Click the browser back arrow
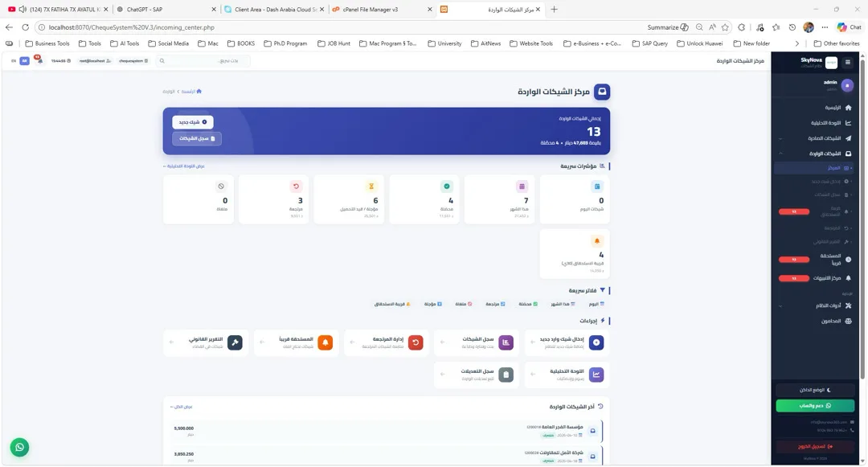The height and width of the screenshot is (467, 868). [x=9, y=27]
